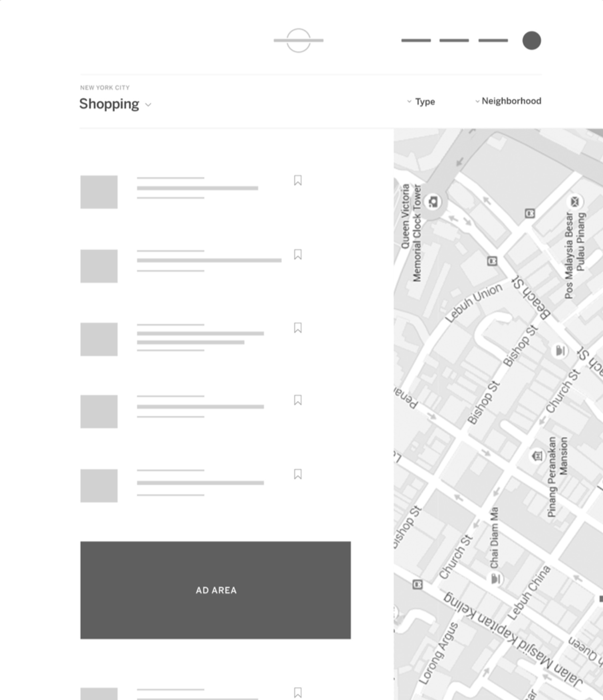Click the Jalan Masjid Kapitan Keling label
This screenshot has height=700, width=603.
pyautogui.click(x=513, y=640)
